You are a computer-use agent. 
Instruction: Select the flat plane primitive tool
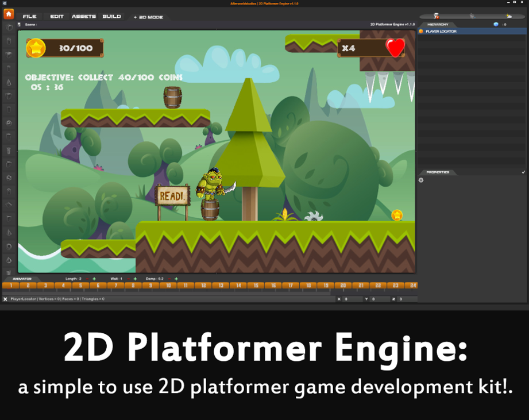[9, 205]
